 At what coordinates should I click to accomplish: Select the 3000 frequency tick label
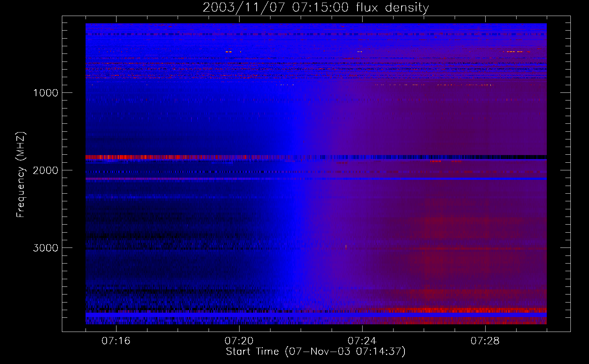[46, 248]
